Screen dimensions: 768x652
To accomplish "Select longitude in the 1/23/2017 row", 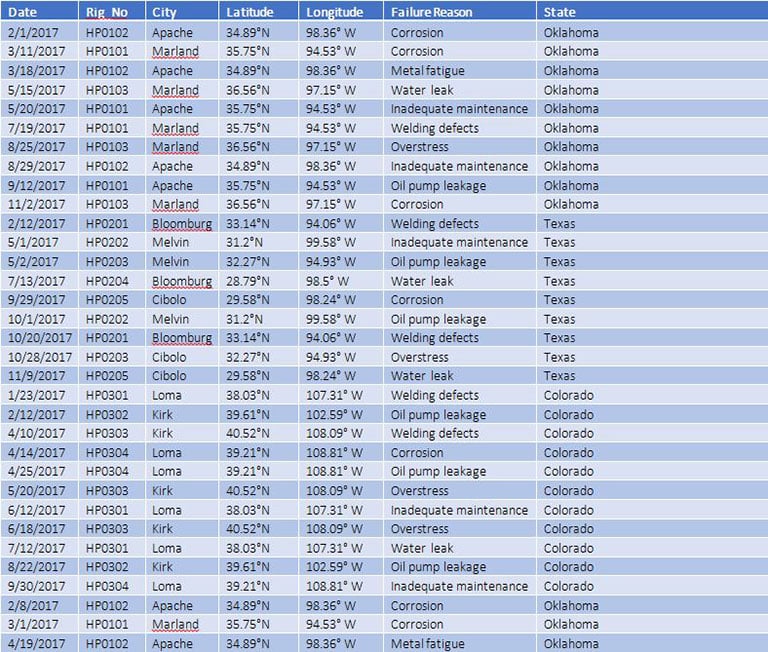I will point(334,395).
